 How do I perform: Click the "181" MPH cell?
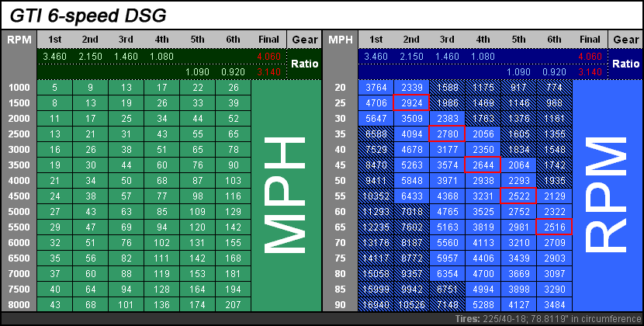coord(233,274)
